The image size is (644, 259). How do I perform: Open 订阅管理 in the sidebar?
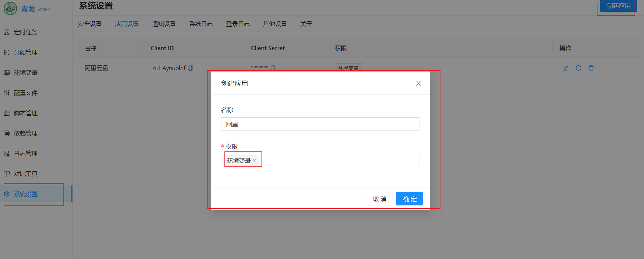[36, 53]
